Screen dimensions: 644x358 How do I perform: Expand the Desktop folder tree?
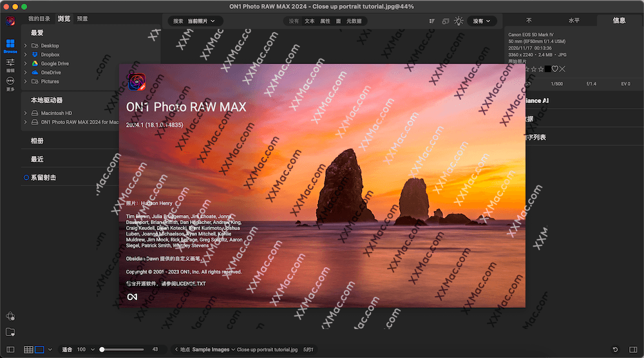point(26,46)
